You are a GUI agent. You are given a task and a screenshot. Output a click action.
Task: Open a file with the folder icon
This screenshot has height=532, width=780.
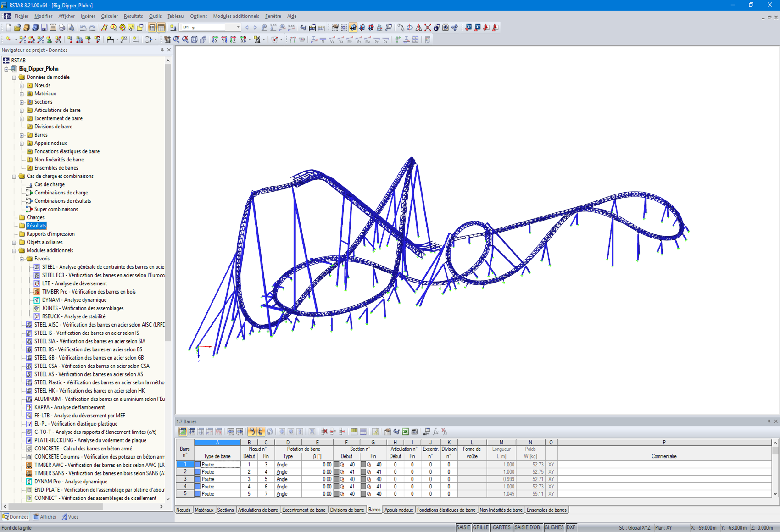pyautogui.click(x=17, y=28)
